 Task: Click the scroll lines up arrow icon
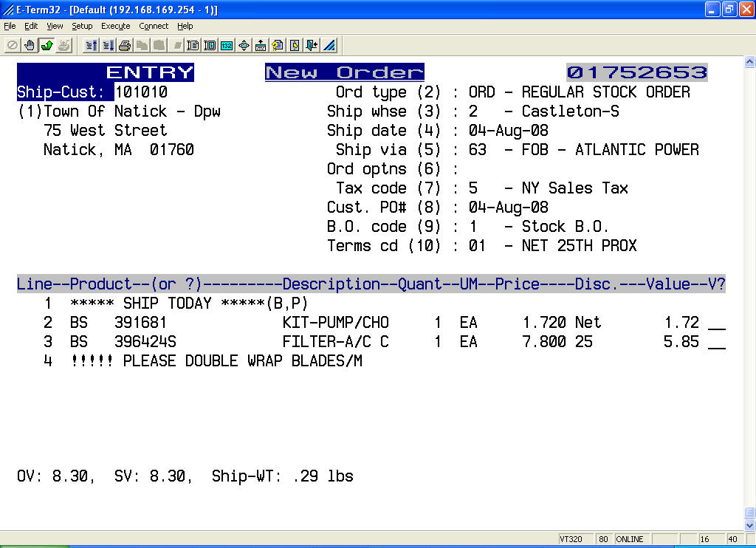tap(91, 45)
